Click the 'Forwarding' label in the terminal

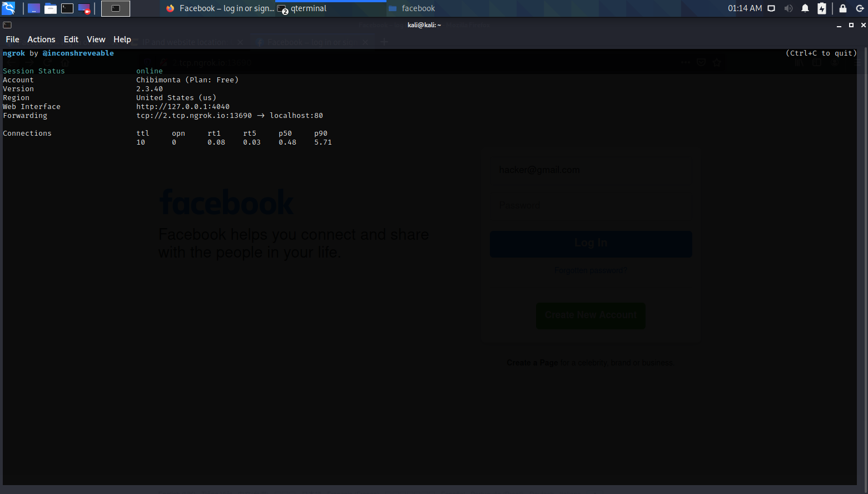pos(25,116)
